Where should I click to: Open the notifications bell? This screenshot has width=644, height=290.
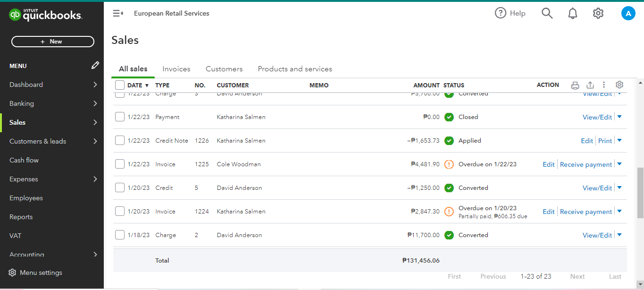(x=573, y=13)
